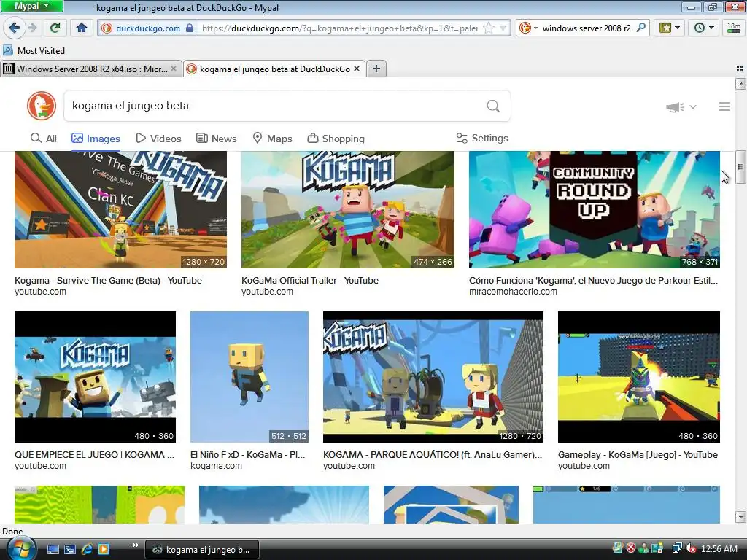The height and width of the screenshot is (560, 747).
Task: Click the Show Desktop quick launch icon
Action: [x=53, y=549]
